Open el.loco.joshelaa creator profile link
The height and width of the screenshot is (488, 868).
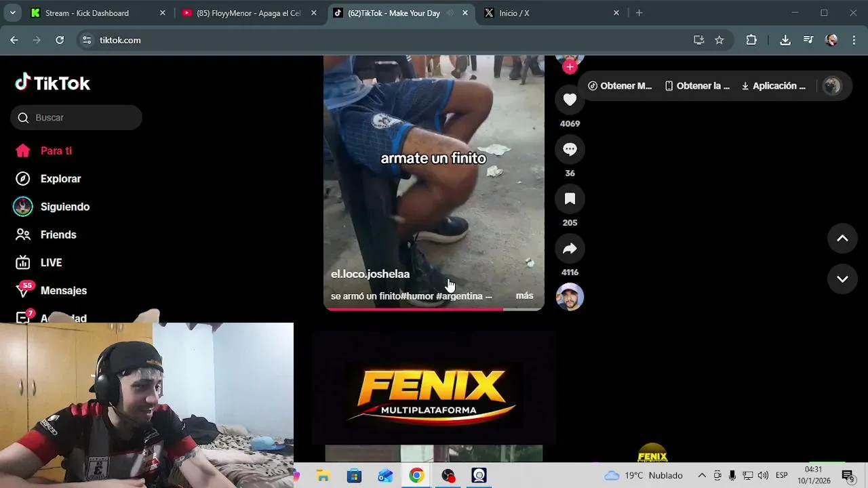[x=370, y=274]
